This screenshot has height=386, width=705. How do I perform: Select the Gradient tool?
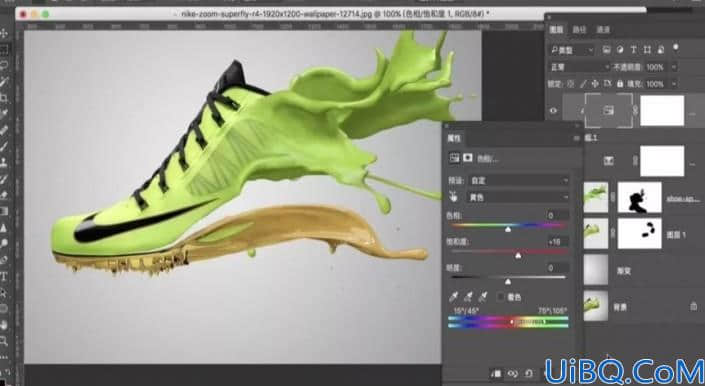tap(4, 211)
